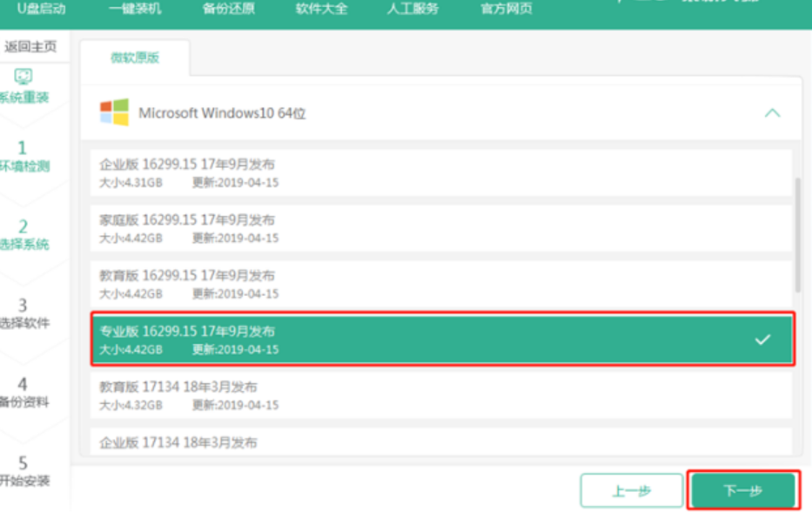Select 企业版 16299.15 17年9月发布 row
Image resolution: width=812 pixels, height=519 pixels.
tap(440, 173)
